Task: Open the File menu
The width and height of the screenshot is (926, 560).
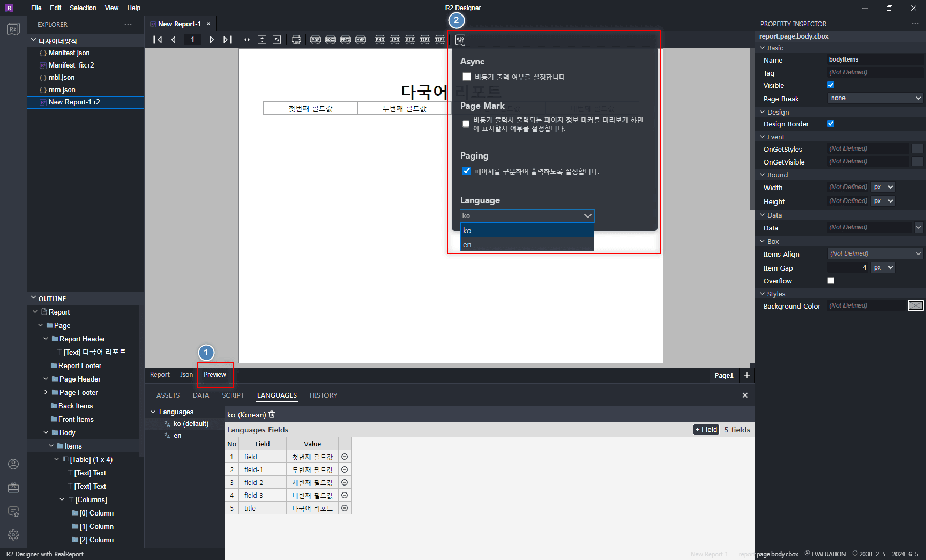Action: [36, 8]
